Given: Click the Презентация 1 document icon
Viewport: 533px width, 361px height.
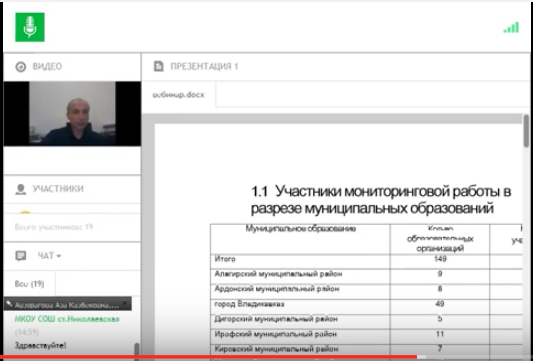Looking at the screenshot, I should click(159, 66).
